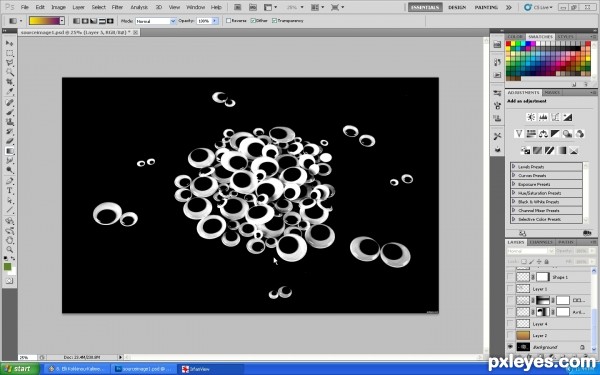Choose radial gradient style in options bar

point(85,21)
